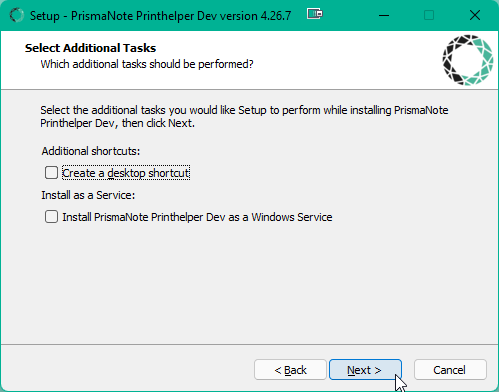The height and width of the screenshot is (392, 499).
Task: Go back with the Back button
Action: click(x=290, y=370)
